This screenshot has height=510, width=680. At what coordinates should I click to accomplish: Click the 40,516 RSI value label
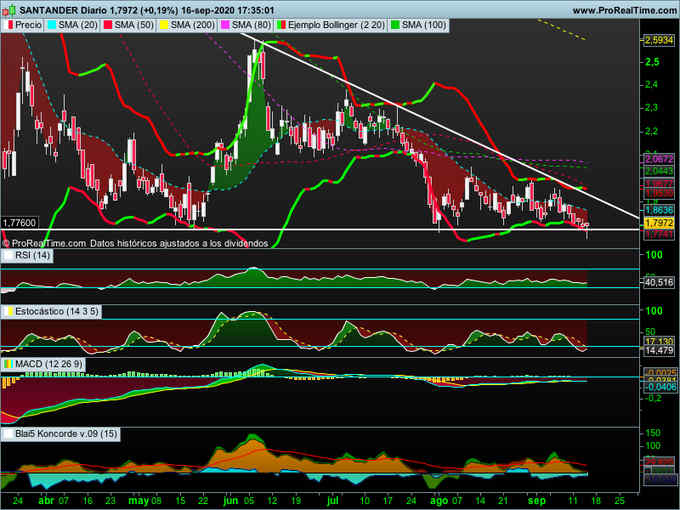pyautogui.click(x=659, y=282)
